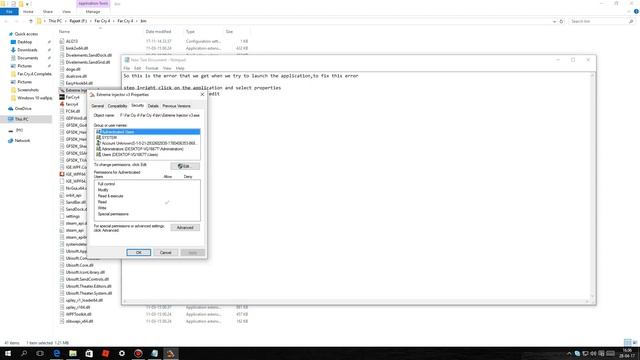Open Store from the taskbar

click(89, 353)
